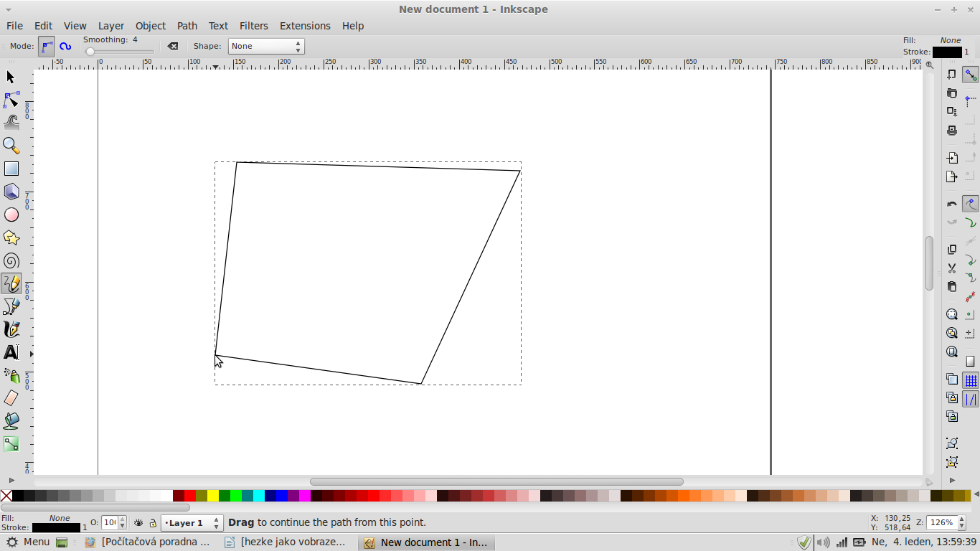Image resolution: width=980 pixels, height=551 pixels.
Task: Click the no-color X swatch
Action: pos(6,496)
